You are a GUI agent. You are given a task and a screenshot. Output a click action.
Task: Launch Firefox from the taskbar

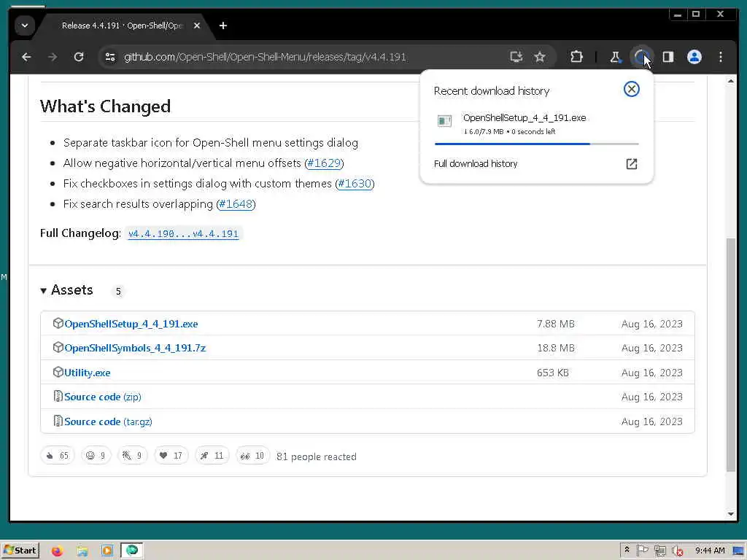coord(57,551)
